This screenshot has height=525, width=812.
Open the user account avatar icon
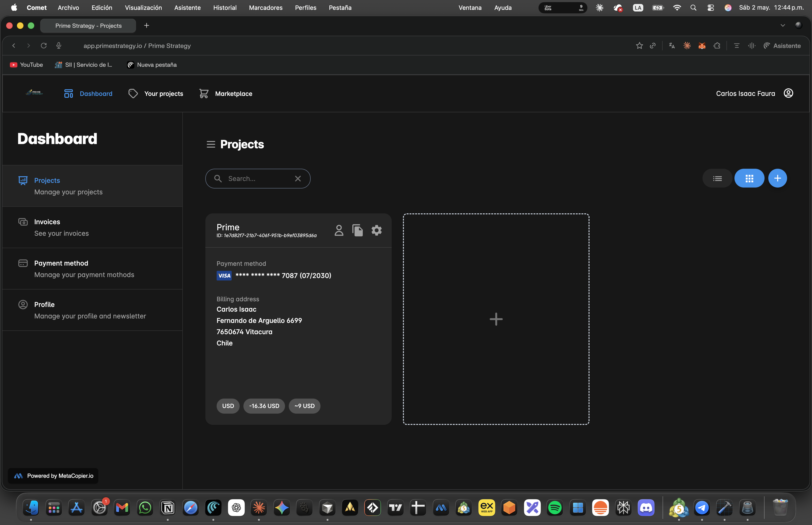(789, 93)
